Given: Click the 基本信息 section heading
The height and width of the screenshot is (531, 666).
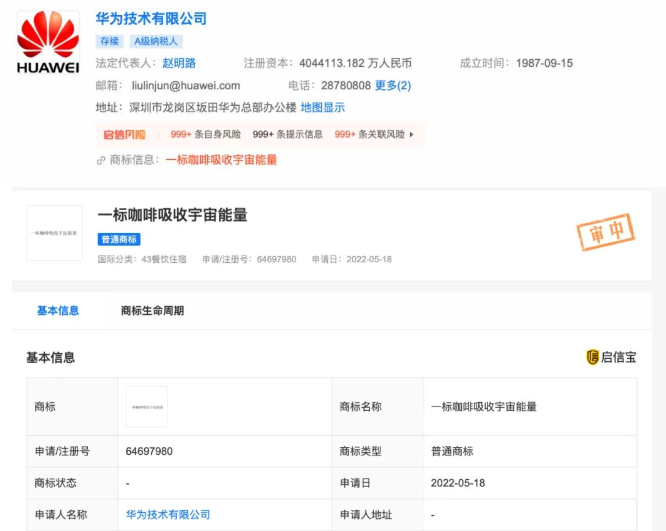Looking at the screenshot, I should 51,358.
